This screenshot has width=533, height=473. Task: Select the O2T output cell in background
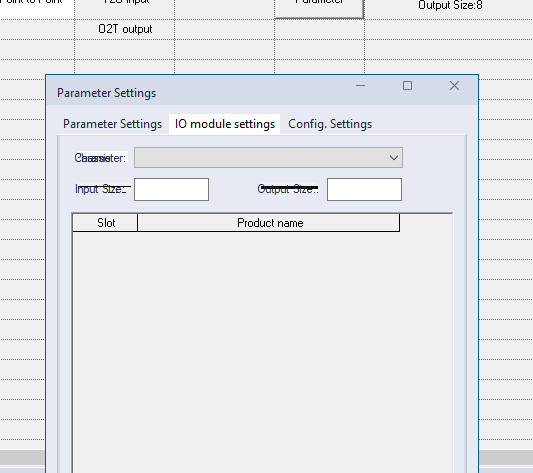pyautogui.click(x=125, y=29)
